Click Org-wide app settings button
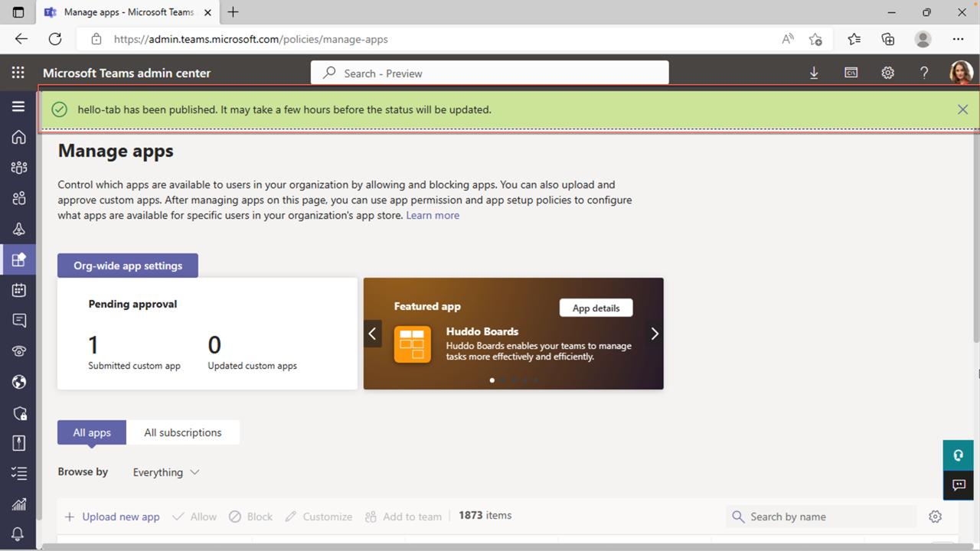Screen dimensions: 980x551 (x=128, y=266)
